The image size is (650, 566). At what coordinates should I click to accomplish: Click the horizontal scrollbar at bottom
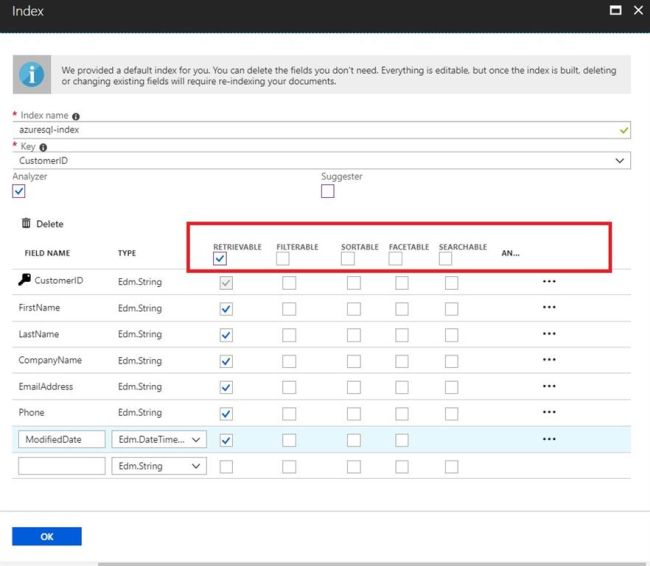[373, 564]
